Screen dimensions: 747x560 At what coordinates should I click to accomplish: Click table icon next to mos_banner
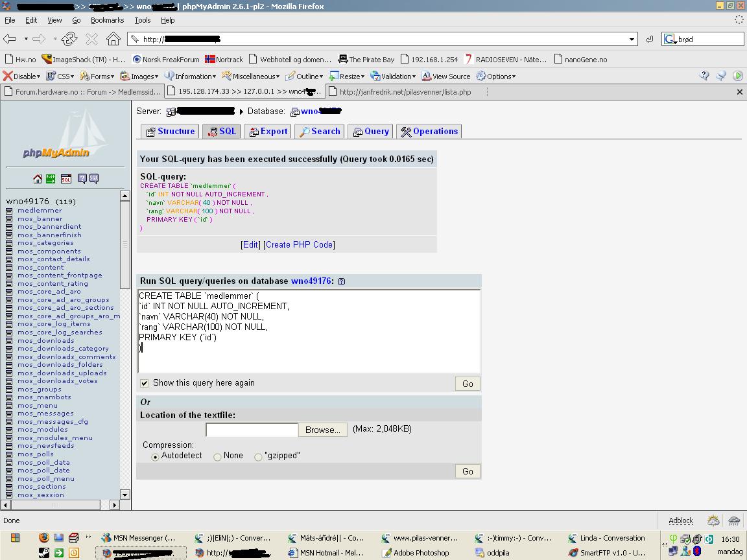9,219
